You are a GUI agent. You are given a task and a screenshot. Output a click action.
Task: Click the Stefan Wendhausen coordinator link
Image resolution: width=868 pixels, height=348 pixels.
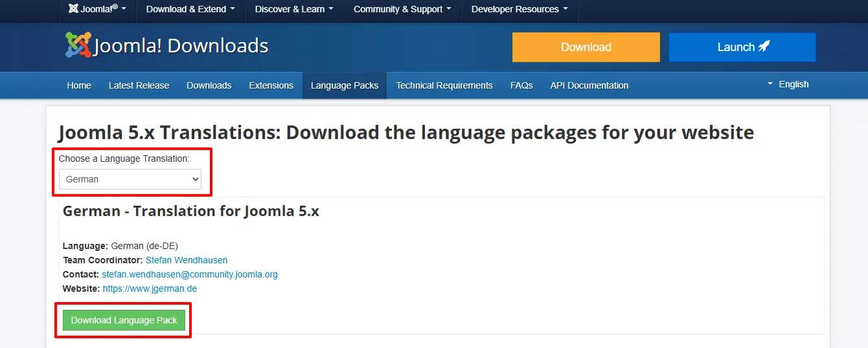[x=187, y=260]
